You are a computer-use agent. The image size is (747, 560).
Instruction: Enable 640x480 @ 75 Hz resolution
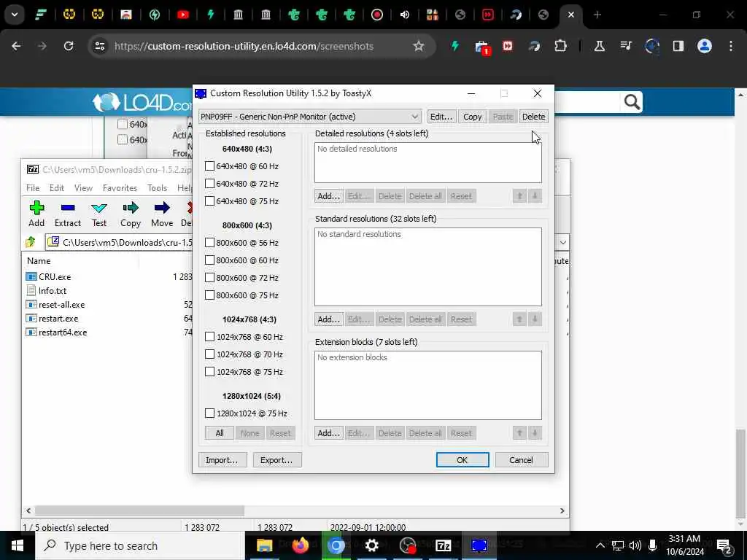coord(209,201)
